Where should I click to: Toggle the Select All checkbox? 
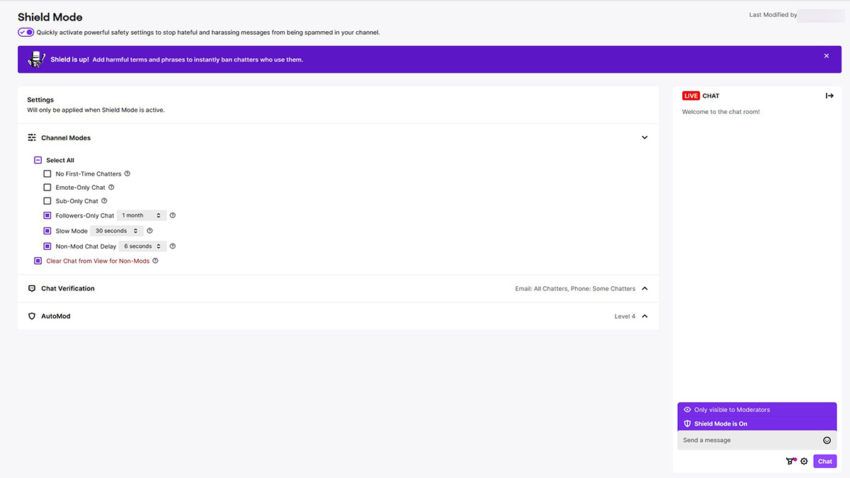38,160
